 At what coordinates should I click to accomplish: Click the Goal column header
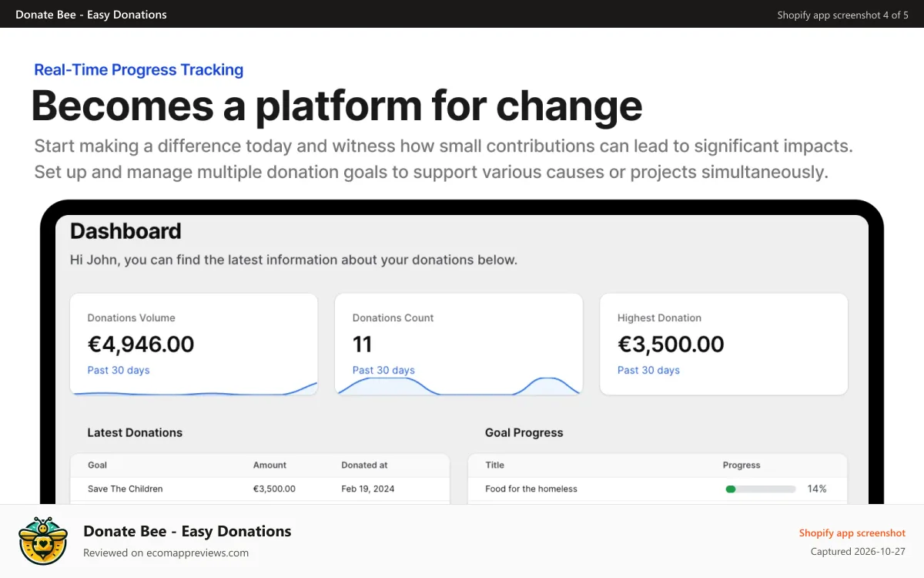pyautogui.click(x=98, y=465)
